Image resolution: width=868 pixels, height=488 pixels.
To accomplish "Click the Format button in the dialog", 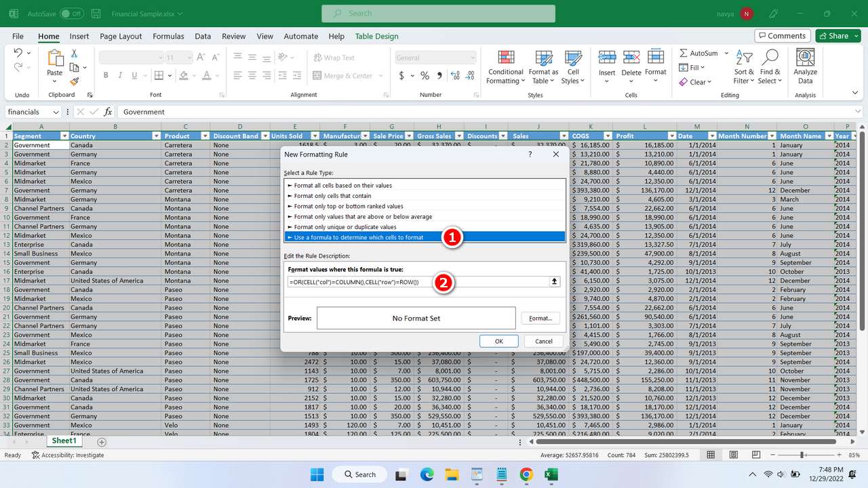I will pyautogui.click(x=540, y=318).
